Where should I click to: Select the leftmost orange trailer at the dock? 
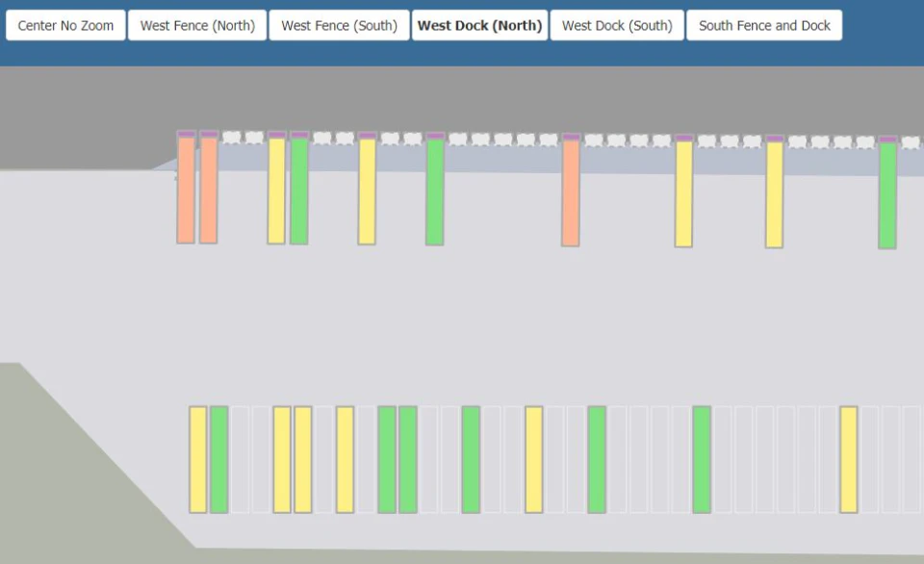(x=184, y=190)
